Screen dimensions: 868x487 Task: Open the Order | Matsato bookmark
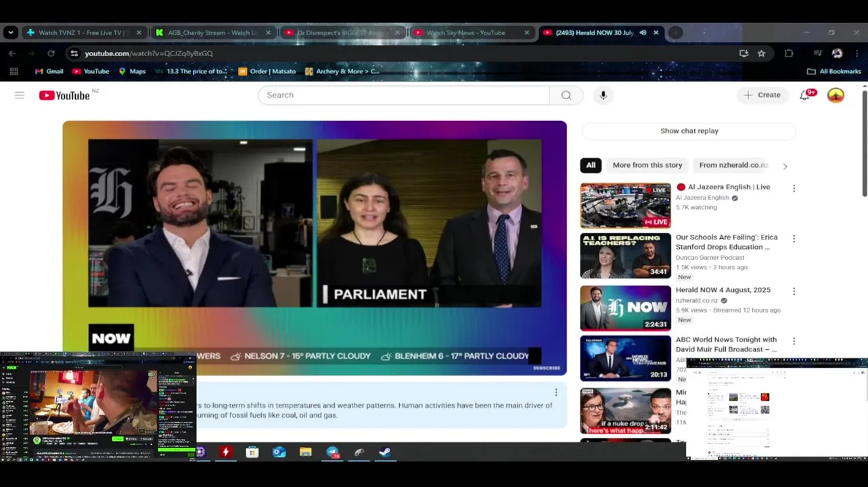pyautogui.click(x=267, y=71)
